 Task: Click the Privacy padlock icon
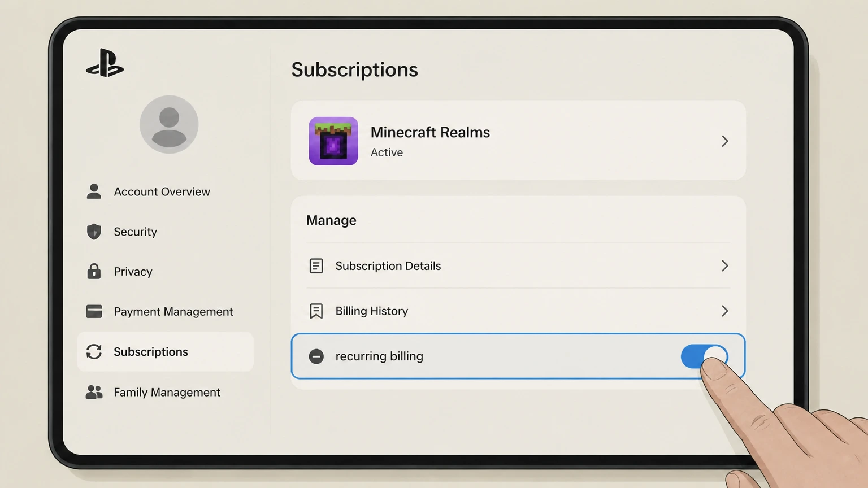point(94,271)
